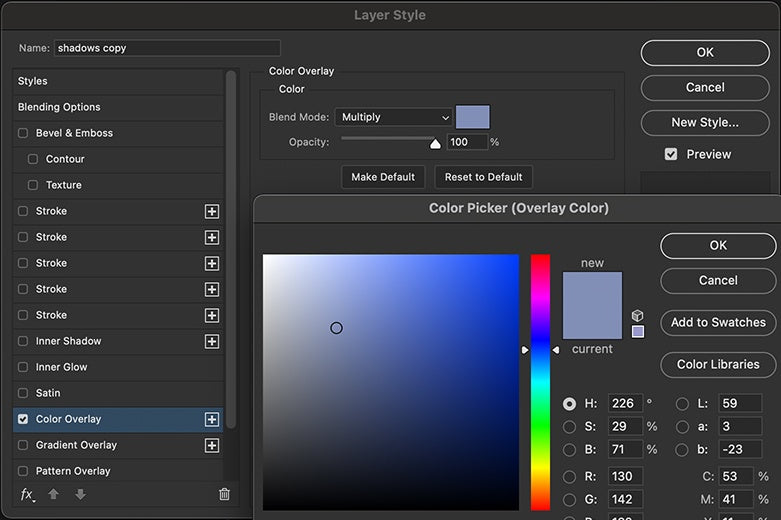The width and height of the screenshot is (781, 520).
Task: Click the new color preview swatch
Action: pos(592,288)
